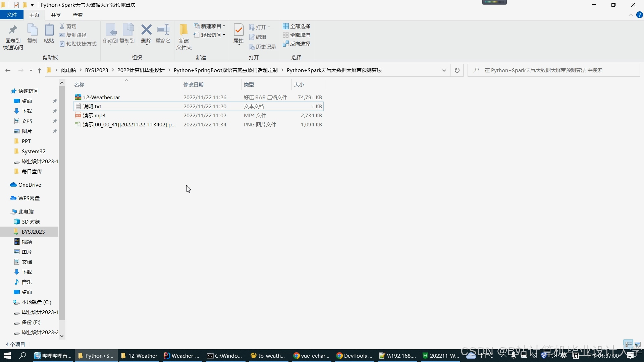Switch to details view in status bar
644x362 pixels.
pyautogui.click(x=628, y=344)
